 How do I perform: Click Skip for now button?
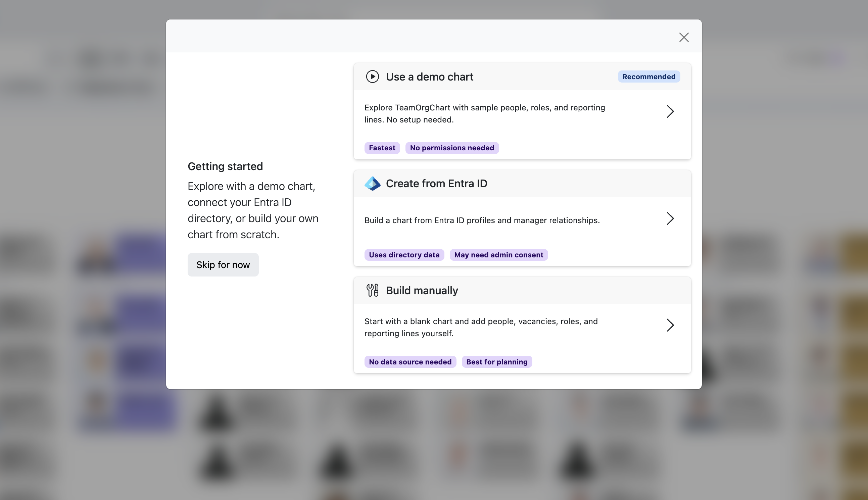click(223, 265)
